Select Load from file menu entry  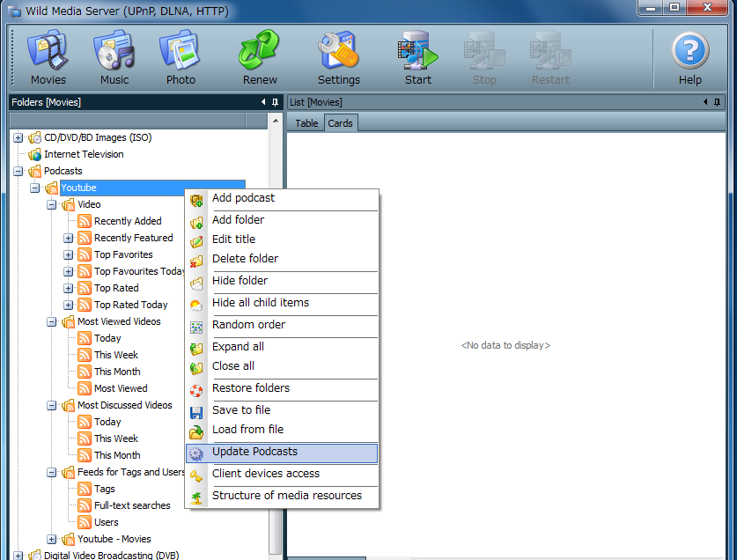point(282,430)
